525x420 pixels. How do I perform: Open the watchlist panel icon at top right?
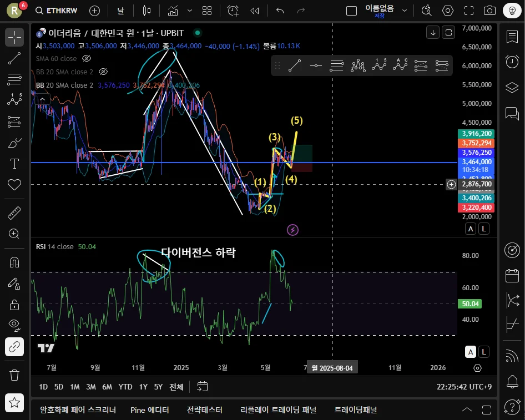tap(512, 37)
